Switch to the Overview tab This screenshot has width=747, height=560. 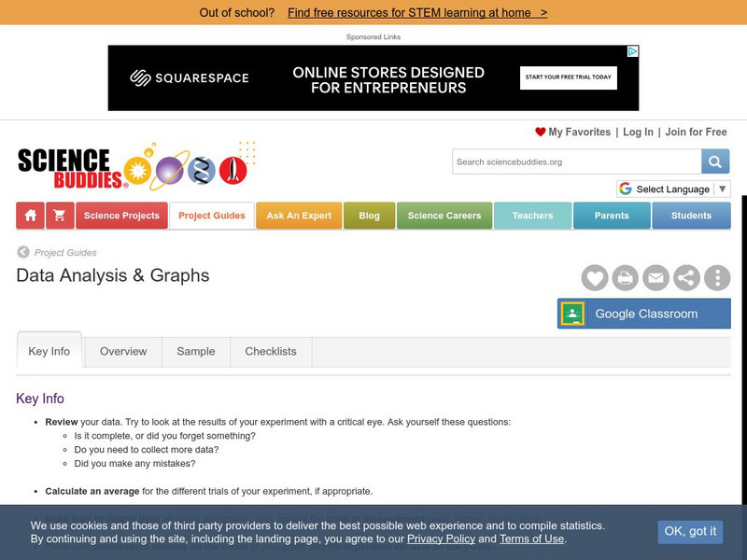123,352
